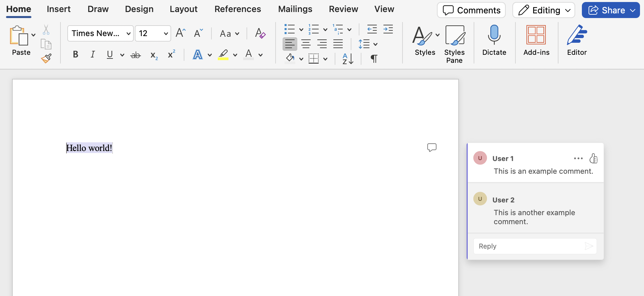Open the Comments pane button
644x296 pixels.
[471, 10]
